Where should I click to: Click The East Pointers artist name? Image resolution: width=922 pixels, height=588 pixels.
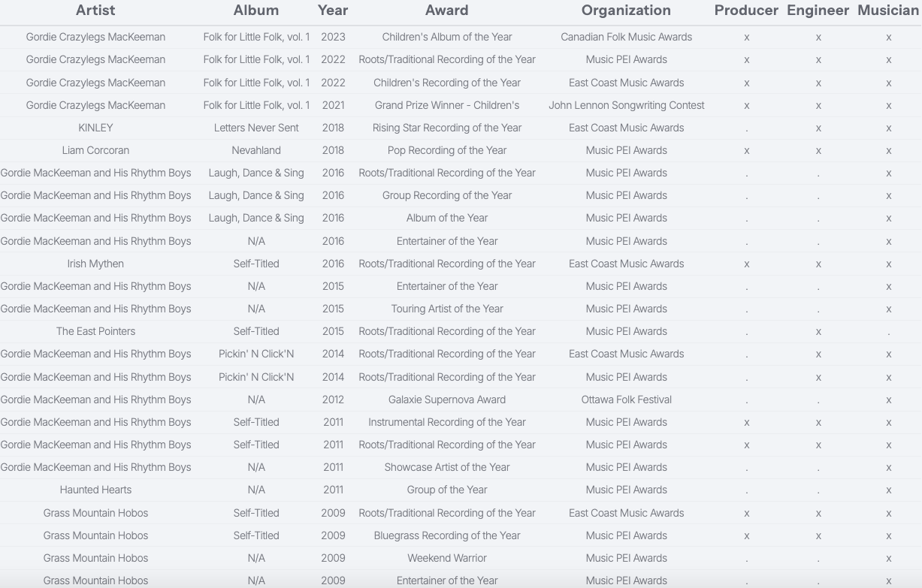click(x=95, y=331)
